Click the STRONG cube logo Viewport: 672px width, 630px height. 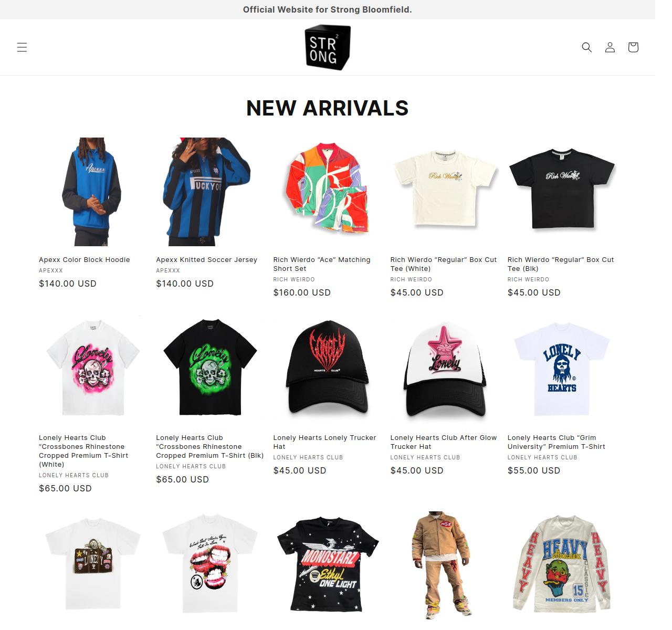[328, 47]
